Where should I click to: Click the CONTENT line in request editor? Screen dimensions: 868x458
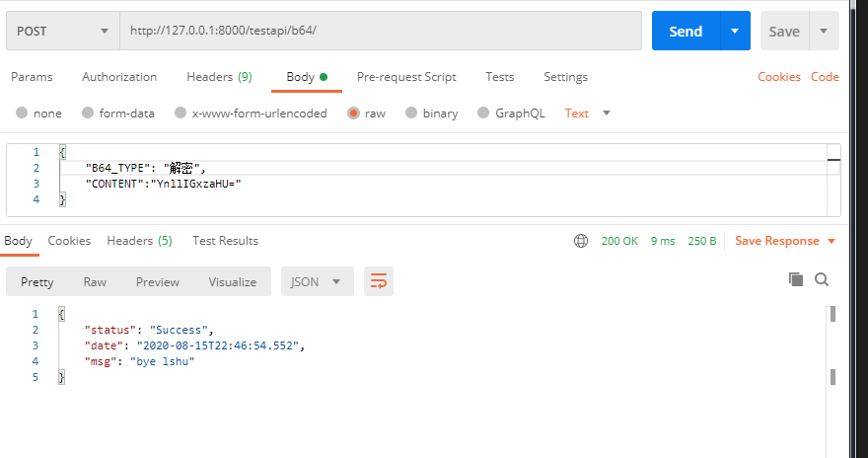[x=164, y=184]
